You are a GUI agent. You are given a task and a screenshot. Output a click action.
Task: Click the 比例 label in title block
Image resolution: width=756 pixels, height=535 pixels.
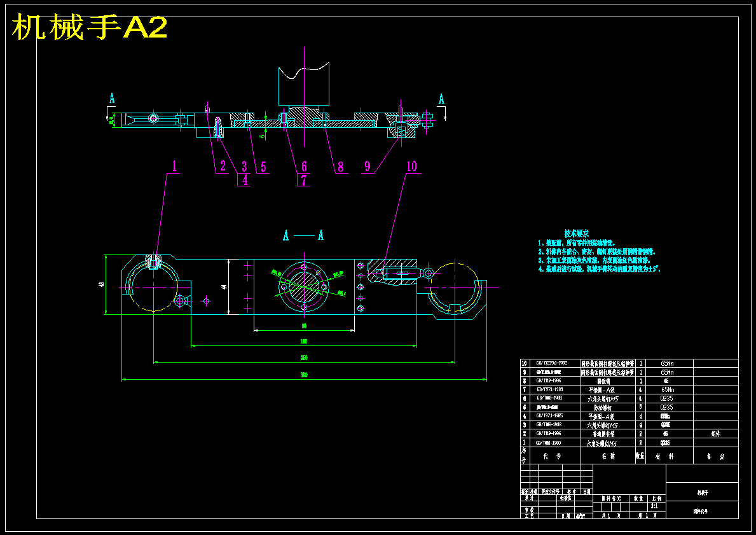click(656, 498)
